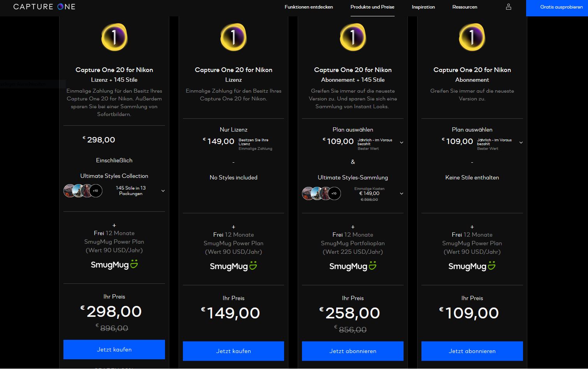
Task: Click Gratis ausprobieren button
Action: (x=557, y=8)
